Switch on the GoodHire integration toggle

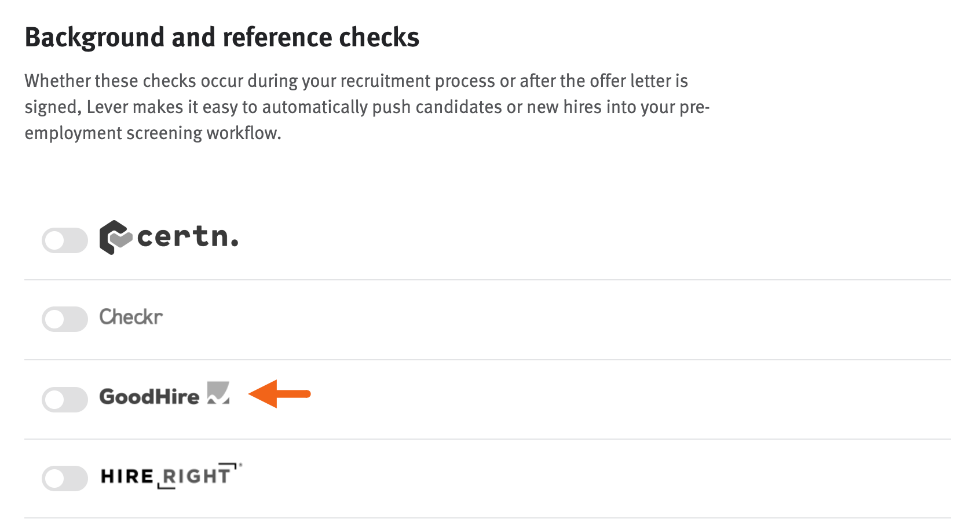64,399
